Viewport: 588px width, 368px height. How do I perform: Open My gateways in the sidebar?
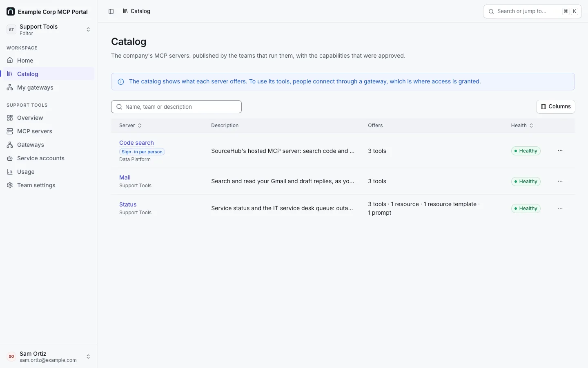pos(49,88)
